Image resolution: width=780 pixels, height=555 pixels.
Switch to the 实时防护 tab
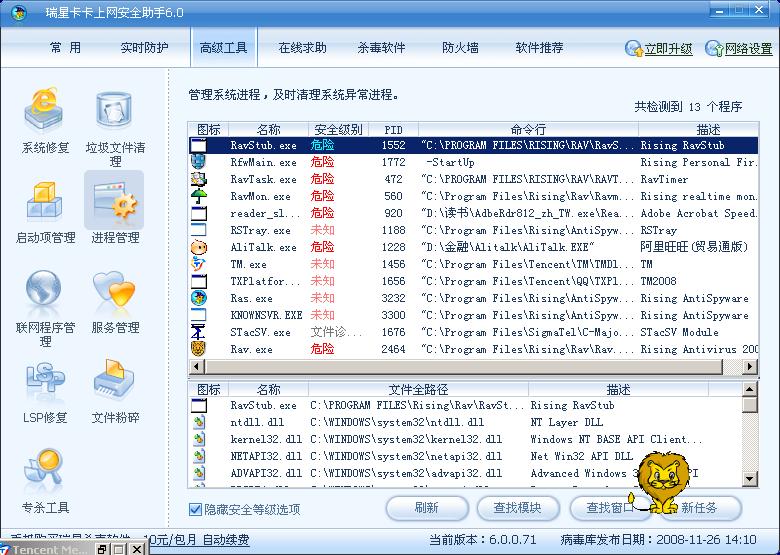coord(144,48)
